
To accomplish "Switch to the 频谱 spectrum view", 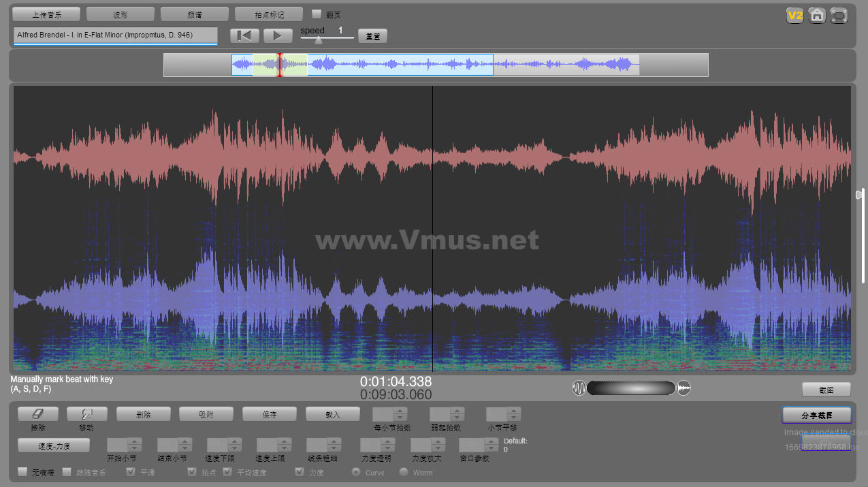I will [x=195, y=14].
